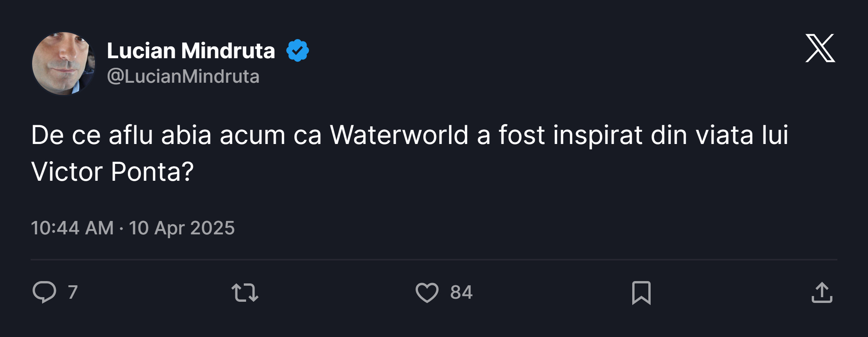Open Lucian Mindruta's profile picture
The image size is (868, 337).
(x=64, y=64)
